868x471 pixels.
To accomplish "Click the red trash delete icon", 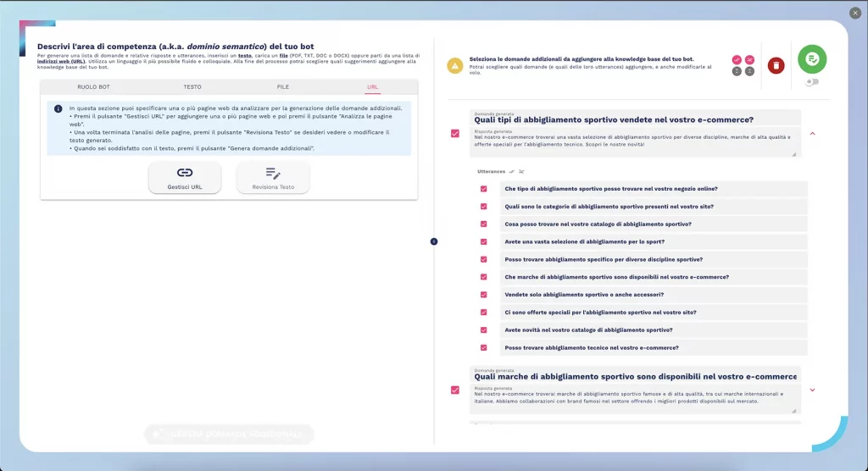I will [776, 65].
